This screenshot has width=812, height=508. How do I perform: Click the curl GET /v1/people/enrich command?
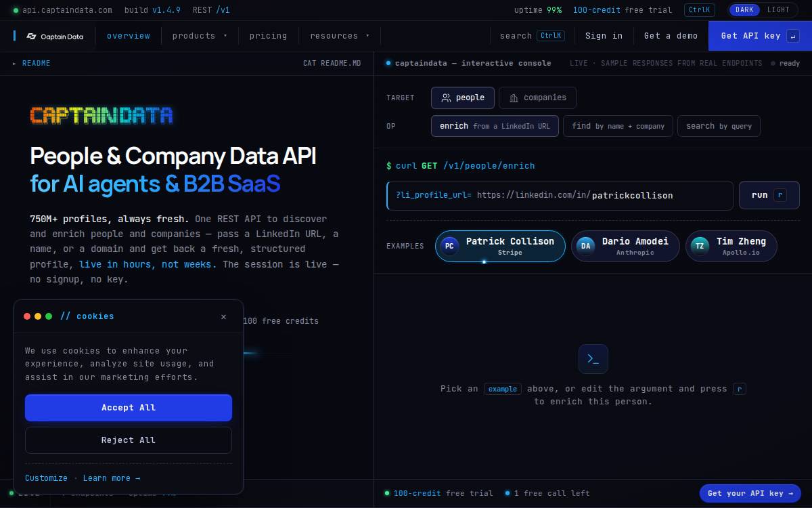point(461,166)
